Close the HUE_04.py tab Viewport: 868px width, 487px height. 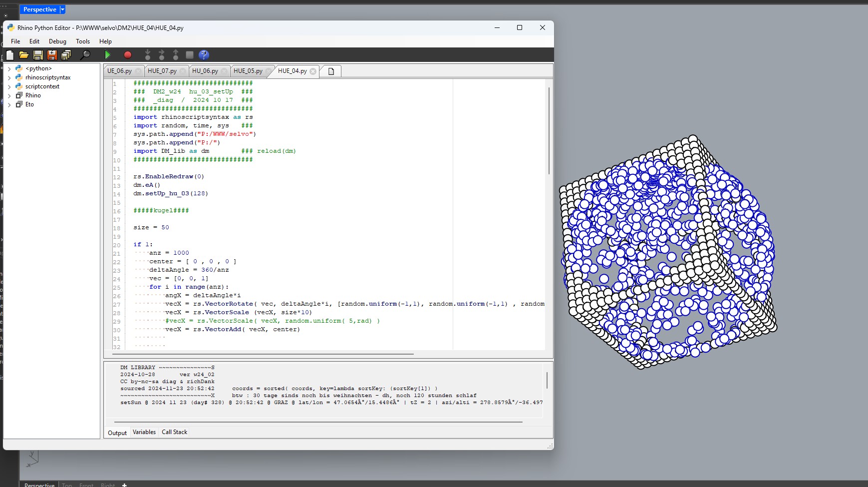pos(312,71)
